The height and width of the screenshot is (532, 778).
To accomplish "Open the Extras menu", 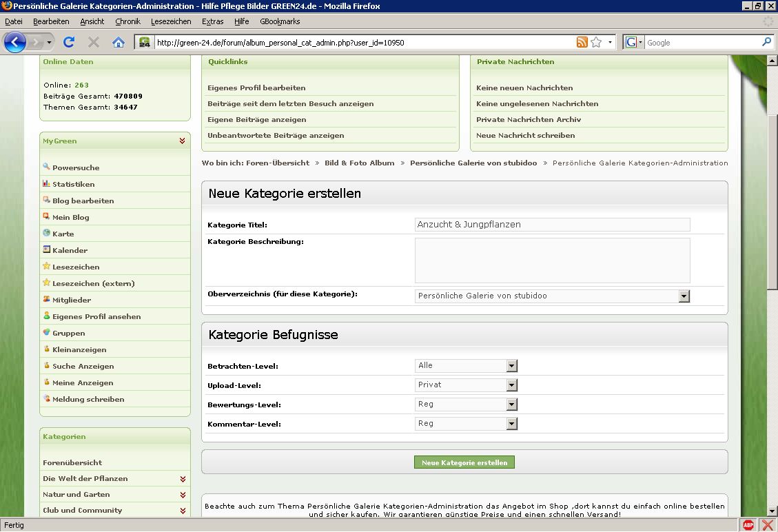I will (x=212, y=21).
